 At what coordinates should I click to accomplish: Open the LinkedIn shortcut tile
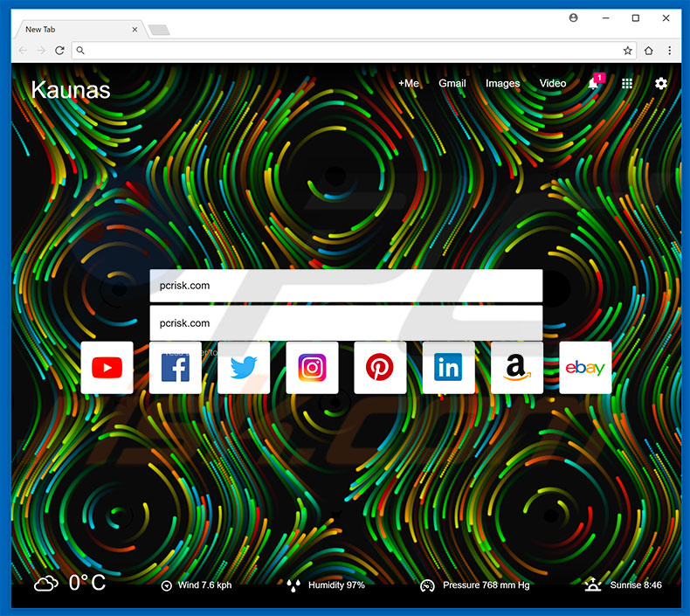click(448, 368)
